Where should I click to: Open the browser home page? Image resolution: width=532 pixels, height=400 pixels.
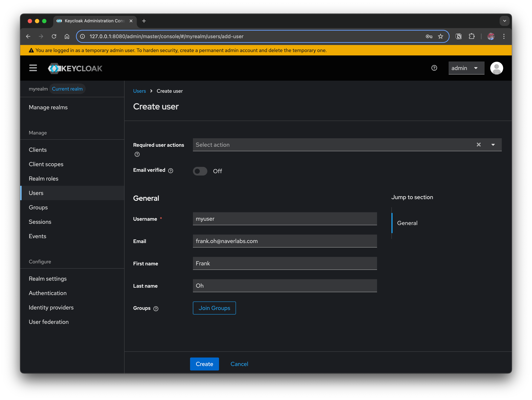pyautogui.click(x=67, y=36)
